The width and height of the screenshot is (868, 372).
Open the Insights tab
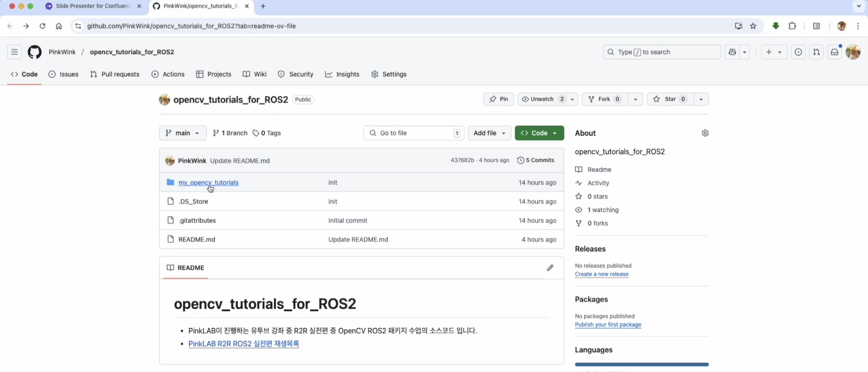pyautogui.click(x=342, y=74)
